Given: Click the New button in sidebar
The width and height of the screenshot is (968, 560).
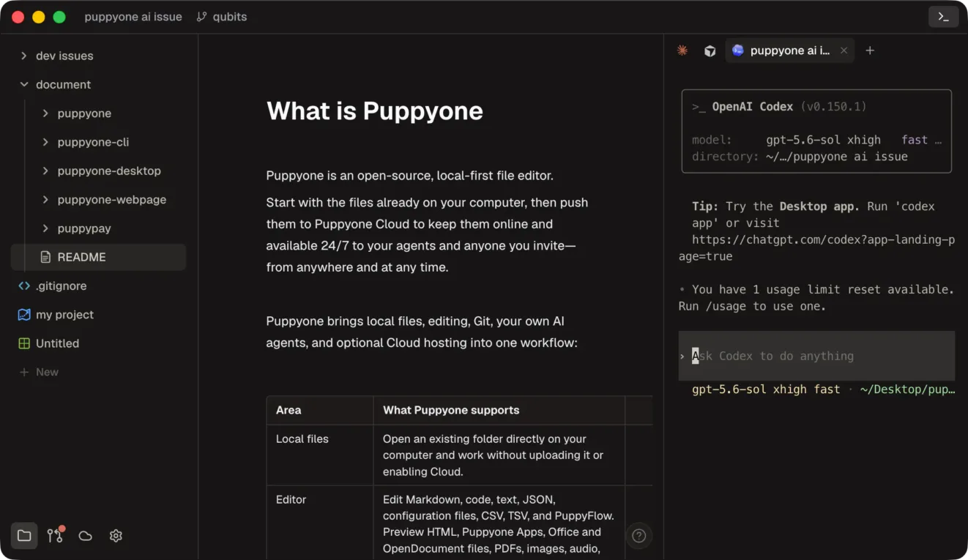Looking at the screenshot, I should [x=39, y=372].
